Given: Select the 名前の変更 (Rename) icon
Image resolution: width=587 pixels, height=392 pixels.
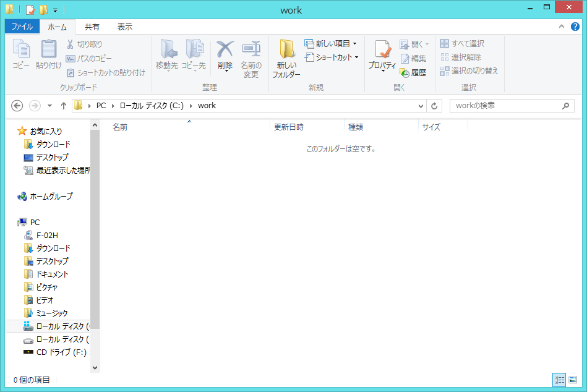Looking at the screenshot, I should (251, 58).
